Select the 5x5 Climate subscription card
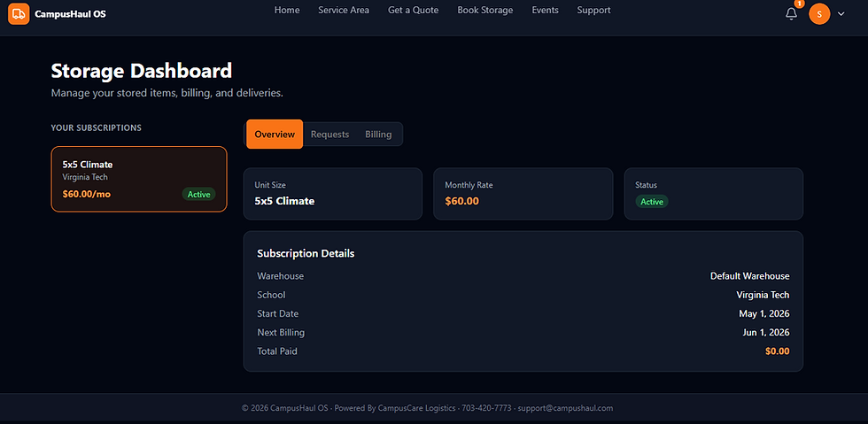The width and height of the screenshot is (868, 424). [139, 179]
